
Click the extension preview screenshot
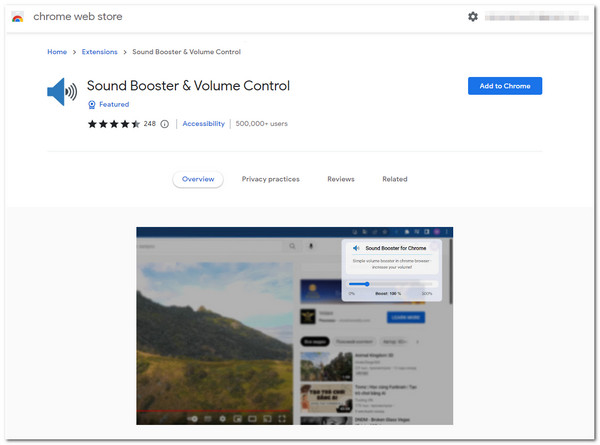[x=295, y=326]
